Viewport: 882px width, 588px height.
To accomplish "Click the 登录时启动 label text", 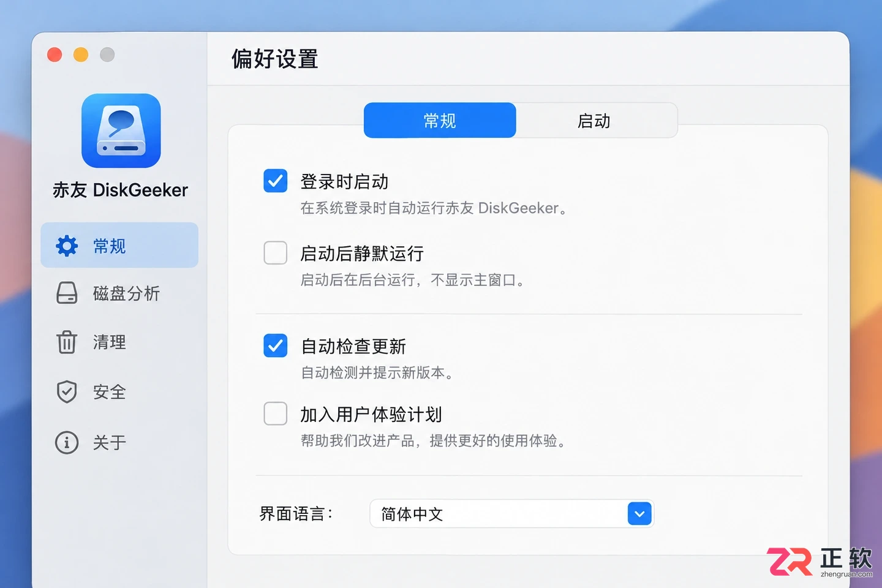I will 344,181.
